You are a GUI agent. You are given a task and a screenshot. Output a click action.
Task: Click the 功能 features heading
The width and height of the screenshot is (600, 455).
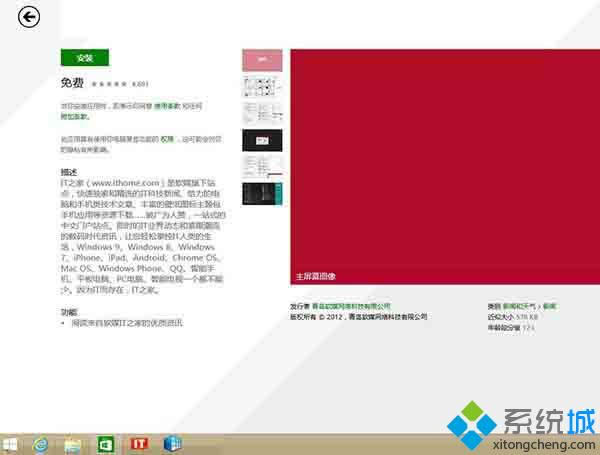pos(69,312)
